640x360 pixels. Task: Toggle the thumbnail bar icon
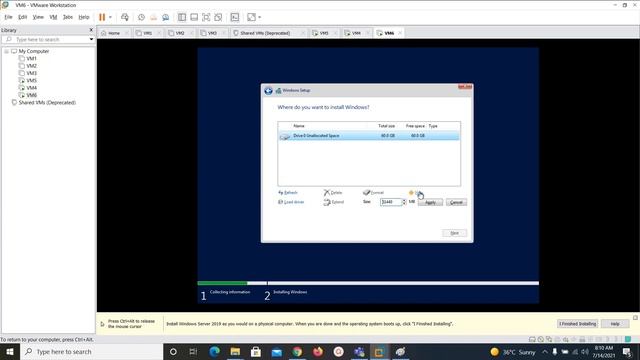[194, 17]
